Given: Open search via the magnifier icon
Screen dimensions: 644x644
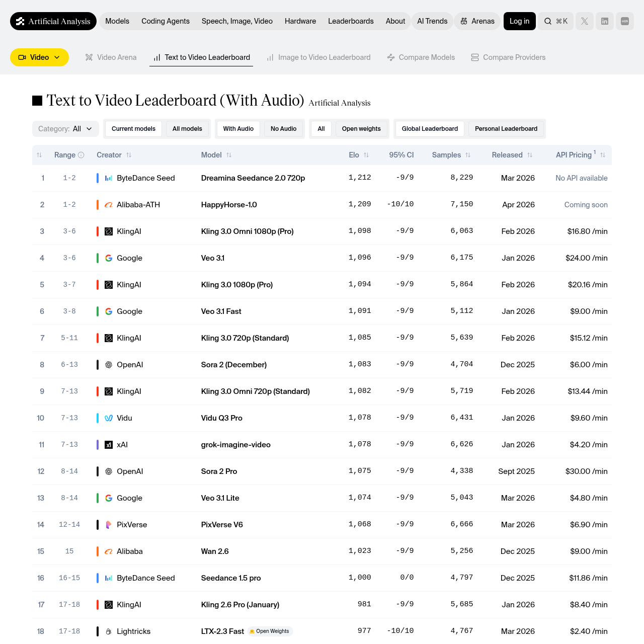Looking at the screenshot, I should pyautogui.click(x=548, y=21).
